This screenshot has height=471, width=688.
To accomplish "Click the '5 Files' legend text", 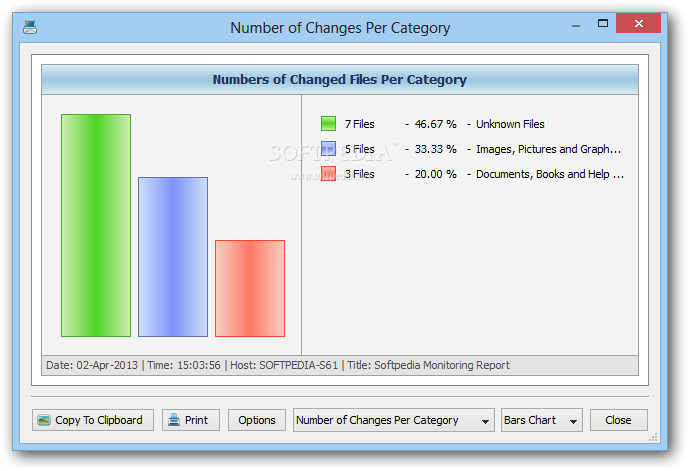I will point(359,149).
